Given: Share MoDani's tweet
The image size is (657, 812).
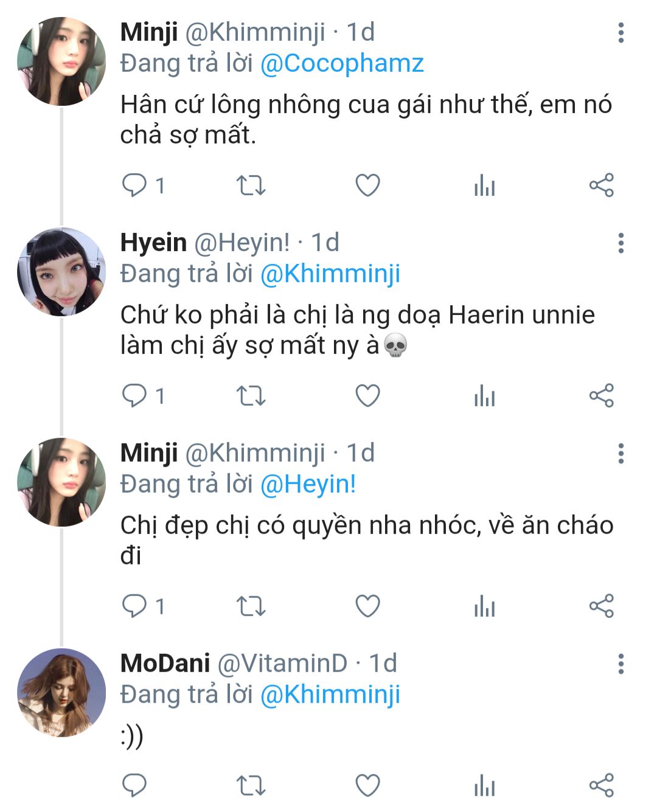Looking at the screenshot, I should [x=601, y=785].
